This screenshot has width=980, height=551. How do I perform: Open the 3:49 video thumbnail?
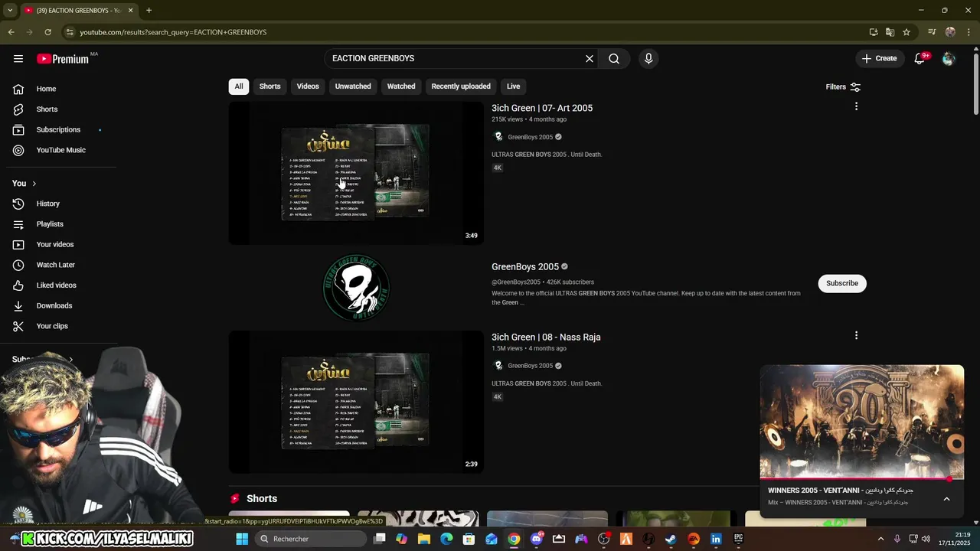tap(356, 173)
